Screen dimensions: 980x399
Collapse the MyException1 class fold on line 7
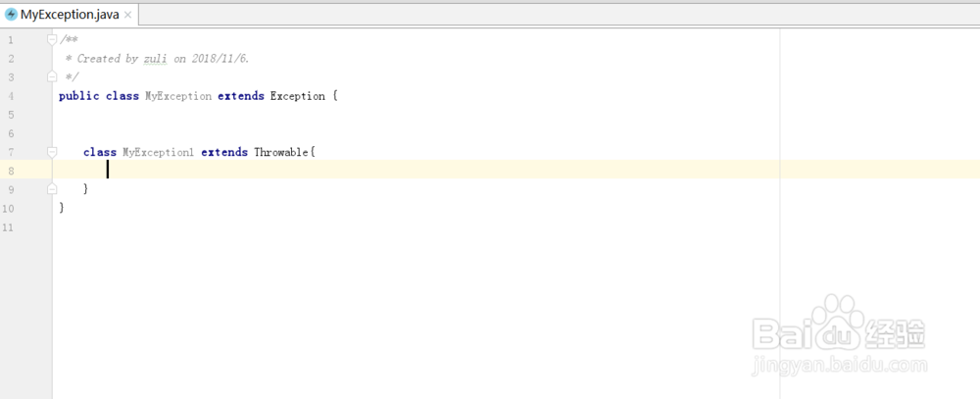(x=51, y=152)
